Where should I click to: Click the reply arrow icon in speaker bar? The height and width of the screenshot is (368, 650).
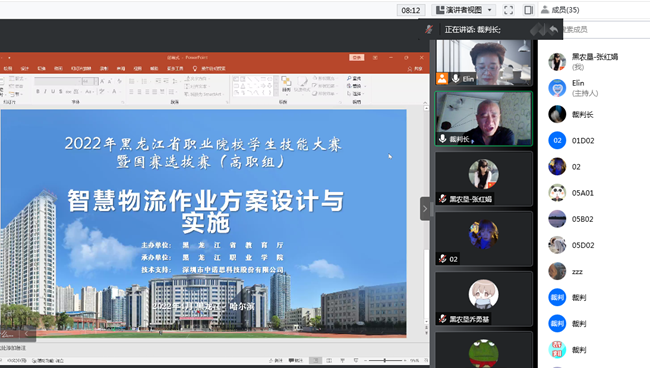pos(553,29)
